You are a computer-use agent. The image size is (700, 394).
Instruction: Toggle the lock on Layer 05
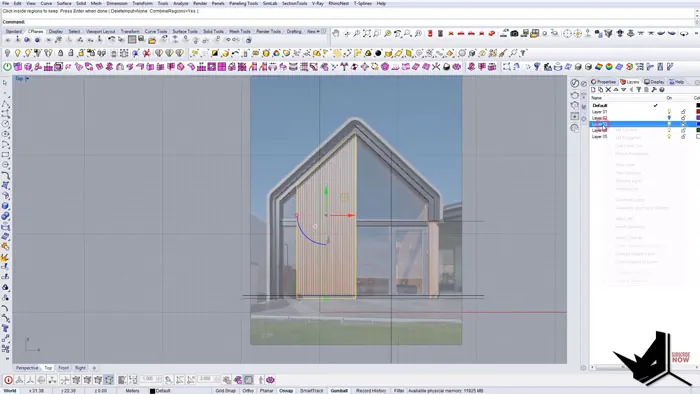pos(683,137)
